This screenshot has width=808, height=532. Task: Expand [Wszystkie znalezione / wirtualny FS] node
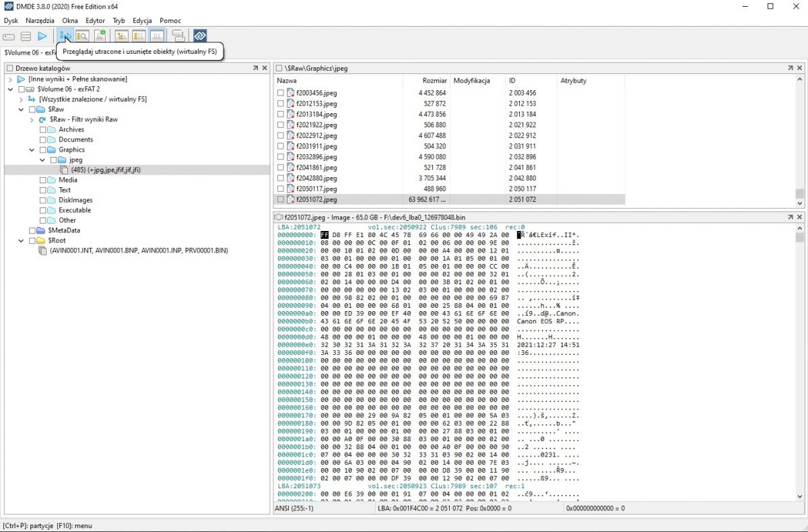[21, 99]
